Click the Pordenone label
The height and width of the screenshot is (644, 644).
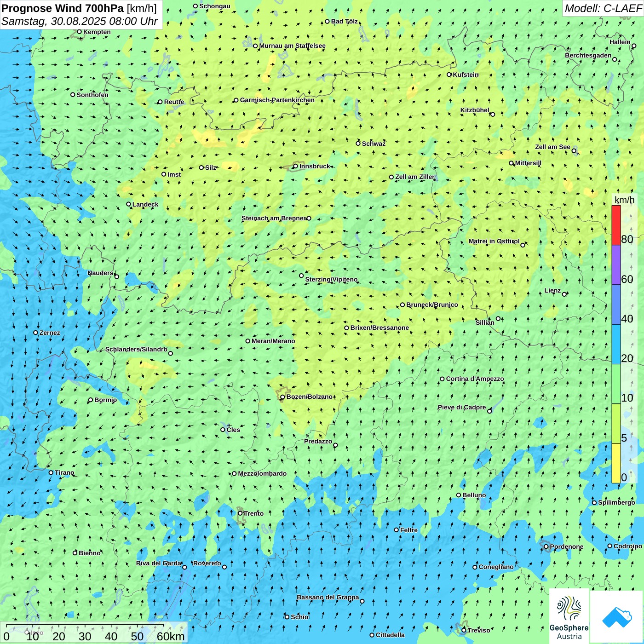tap(566, 546)
